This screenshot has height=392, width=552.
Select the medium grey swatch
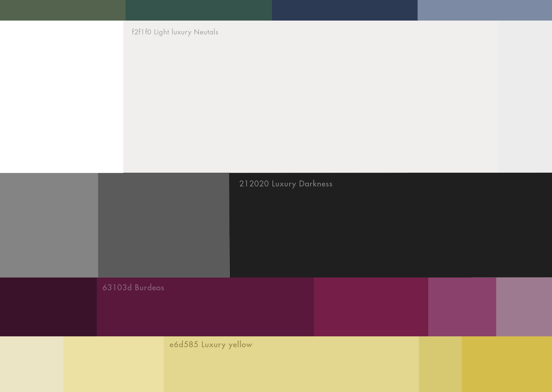[x=49, y=225]
